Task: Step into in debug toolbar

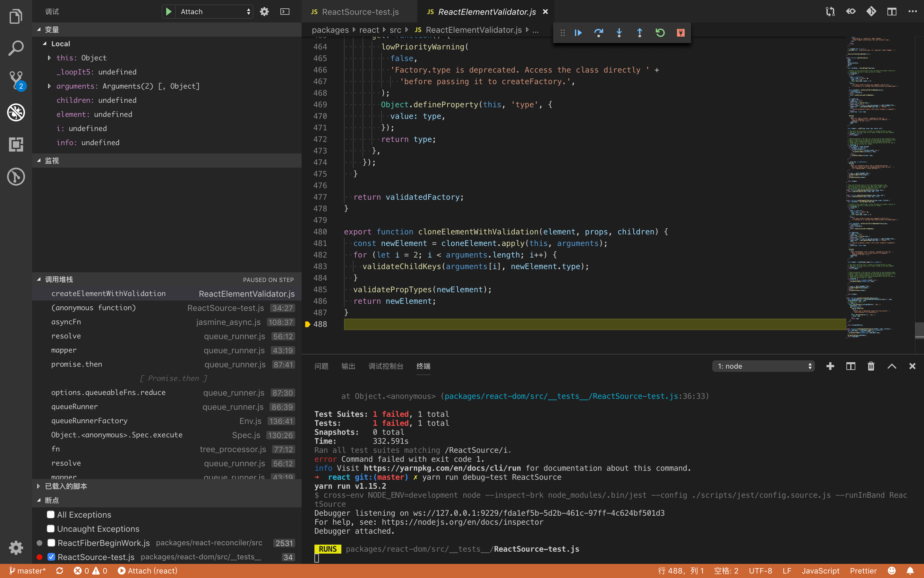Action: pyautogui.click(x=619, y=33)
